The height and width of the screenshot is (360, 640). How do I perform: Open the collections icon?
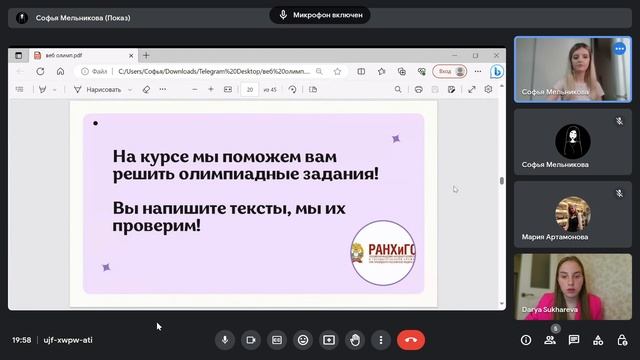pyautogui.click(x=402, y=71)
